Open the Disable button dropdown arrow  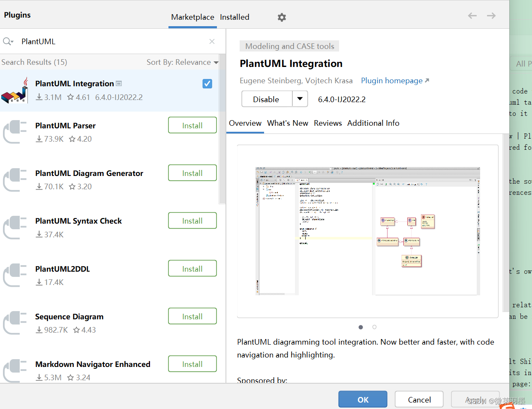300,99
